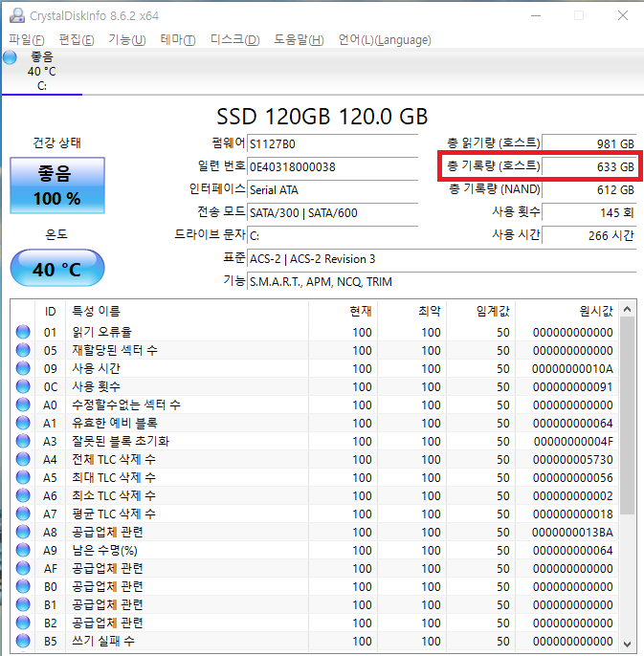Click status orb for AF 공급업체 관련 row

tap(23, 569)
